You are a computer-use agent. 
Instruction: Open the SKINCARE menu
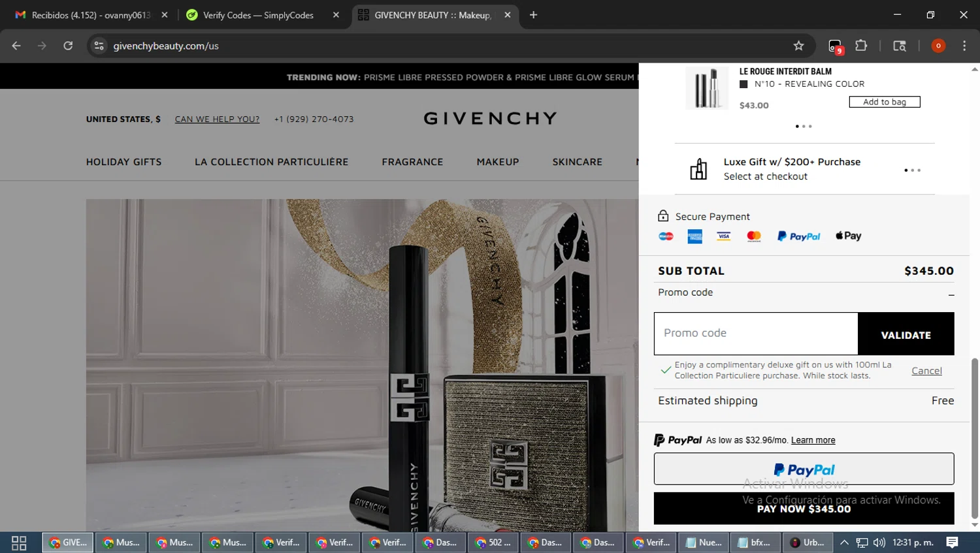(578, 162)
